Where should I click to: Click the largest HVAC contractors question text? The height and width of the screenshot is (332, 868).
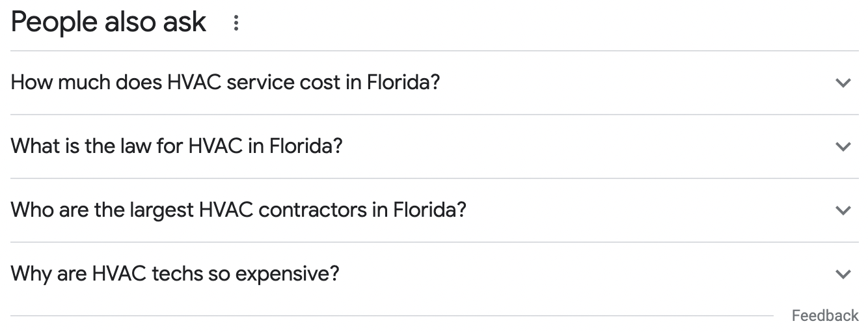(239, 210)
